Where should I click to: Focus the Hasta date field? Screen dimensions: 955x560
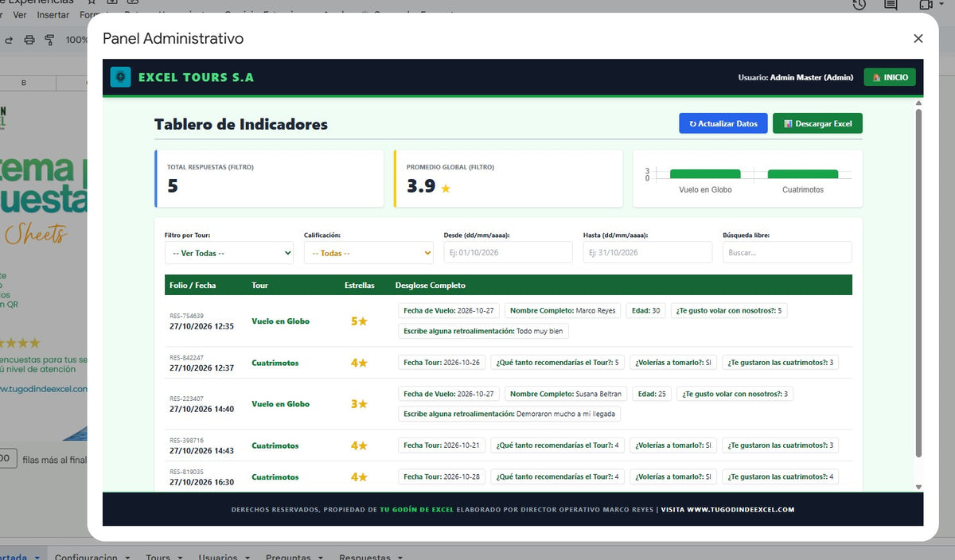click(647, 252)
